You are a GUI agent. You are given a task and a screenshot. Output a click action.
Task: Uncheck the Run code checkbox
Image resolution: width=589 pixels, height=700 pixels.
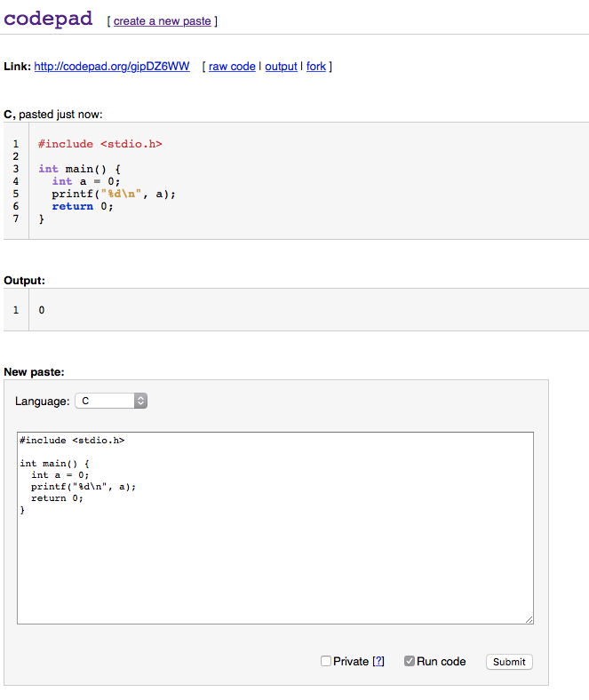point(410,661)
